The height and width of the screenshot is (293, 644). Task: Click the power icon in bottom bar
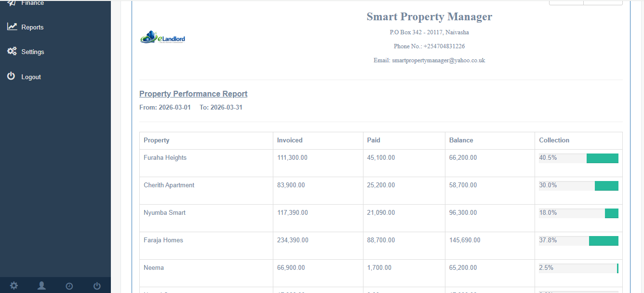point(97,286)
